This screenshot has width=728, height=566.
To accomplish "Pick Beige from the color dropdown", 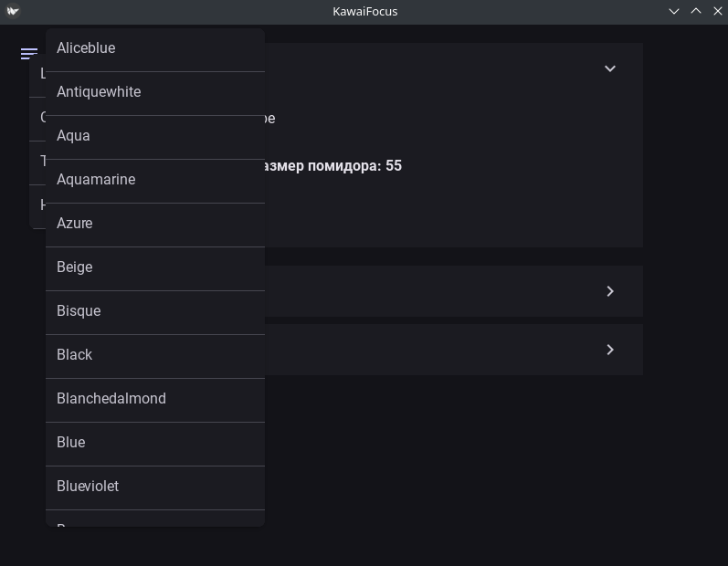I will click(75, 267).
